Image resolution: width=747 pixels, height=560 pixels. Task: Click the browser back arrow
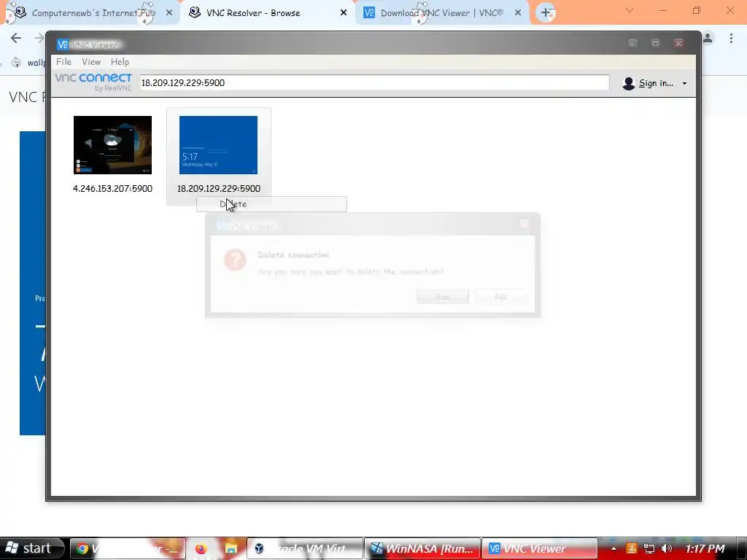[16, 38]
